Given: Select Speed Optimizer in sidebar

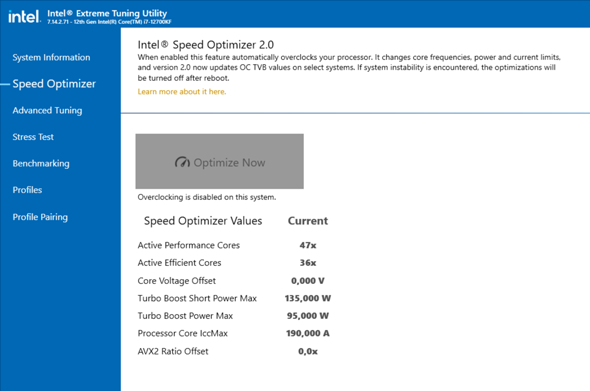Looking at the screenshot, I should tap(54, 84).
